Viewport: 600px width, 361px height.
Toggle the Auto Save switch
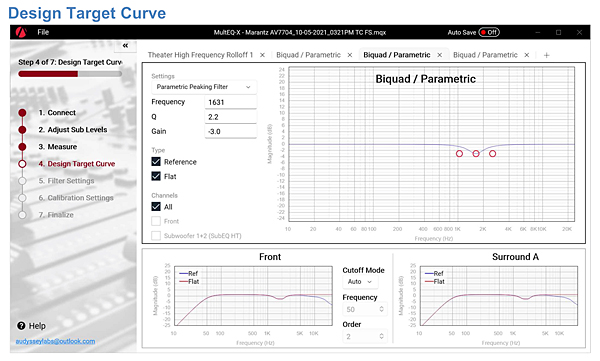point(489,32)
